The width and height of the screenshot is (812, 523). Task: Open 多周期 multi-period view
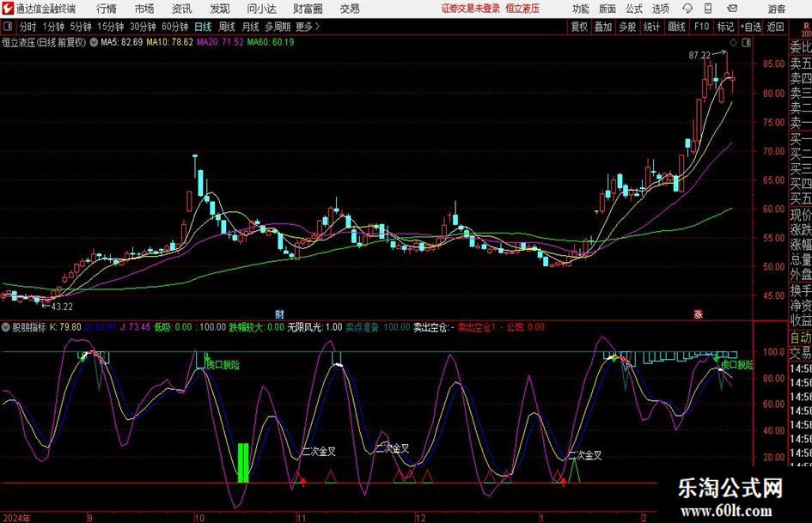tap(278, 27)
